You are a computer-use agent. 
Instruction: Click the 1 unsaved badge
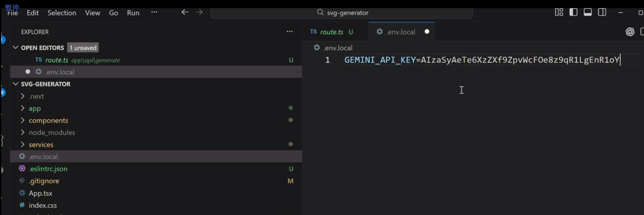[x=83, y=48]
